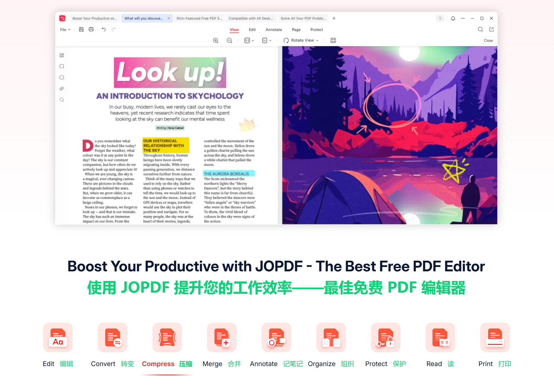Expand the 1:1 page size dropdown
Screen dimensions: 554x392
[249, 40]
